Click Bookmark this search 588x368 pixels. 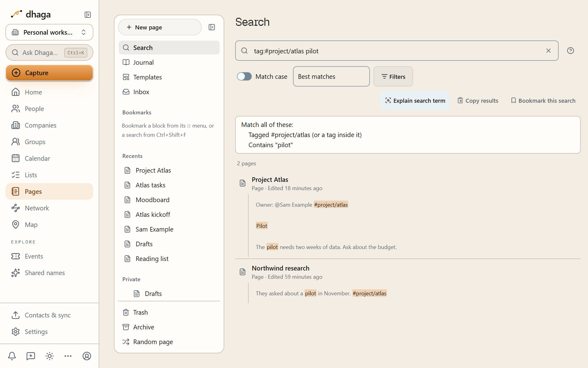click(543, 101)
